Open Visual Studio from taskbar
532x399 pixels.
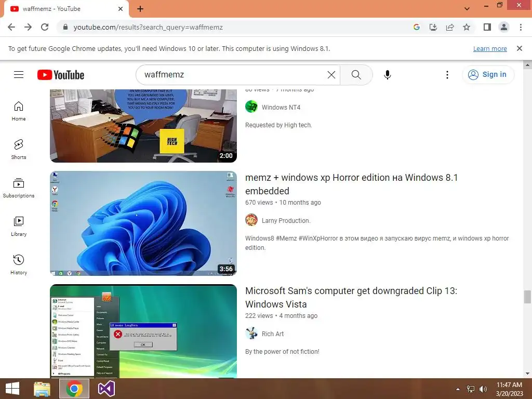click(106, 389)
